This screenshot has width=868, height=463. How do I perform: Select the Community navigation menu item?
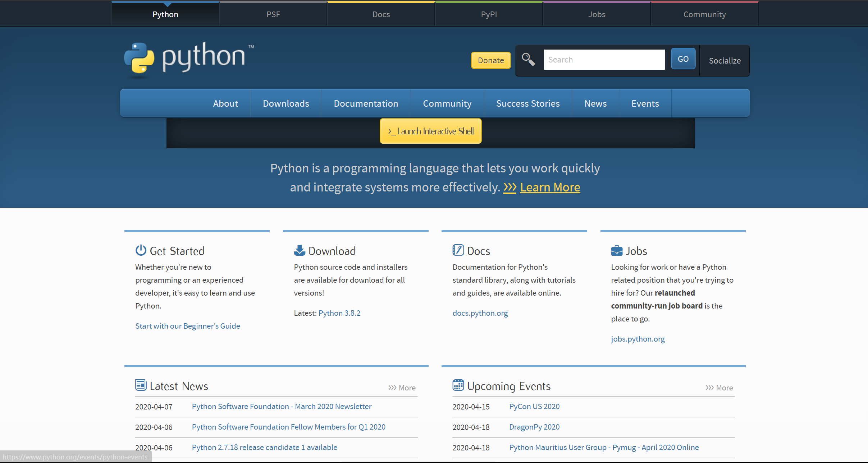447,104
